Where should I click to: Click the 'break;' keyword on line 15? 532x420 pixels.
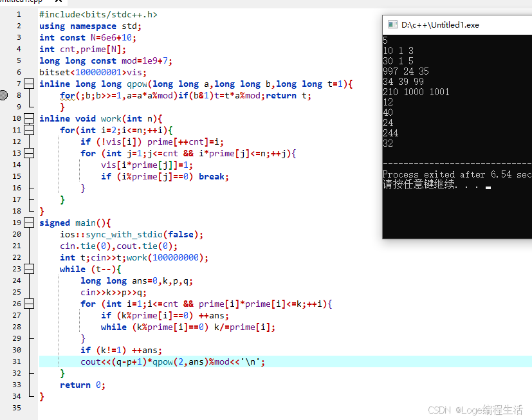(214, 176)
